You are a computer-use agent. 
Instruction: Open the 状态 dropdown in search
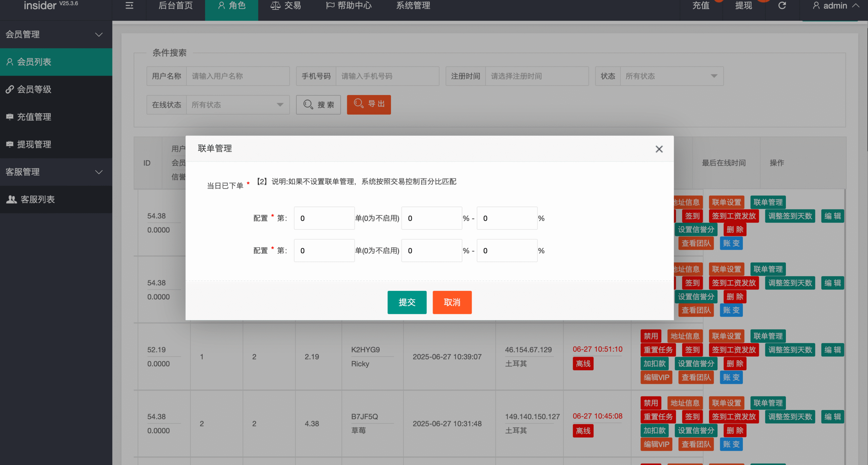tap(671, 76)
